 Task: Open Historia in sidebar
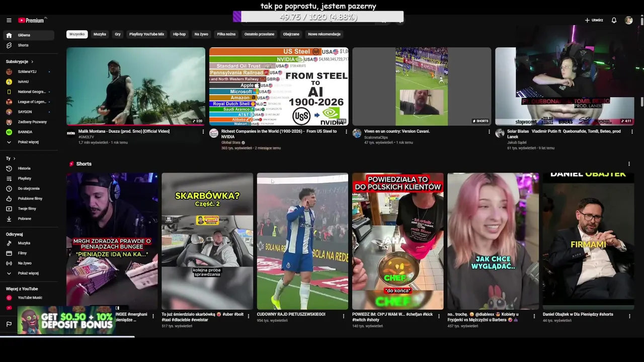coord(28,168)
